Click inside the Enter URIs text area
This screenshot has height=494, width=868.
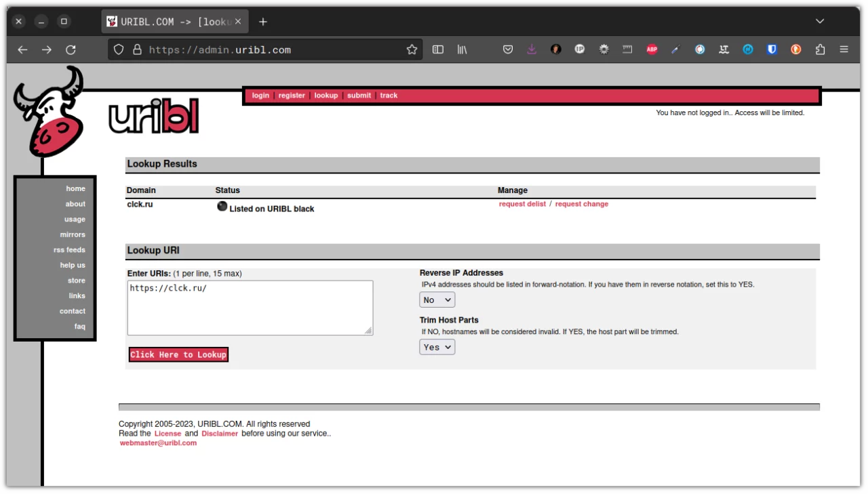[x=250, y=308]
